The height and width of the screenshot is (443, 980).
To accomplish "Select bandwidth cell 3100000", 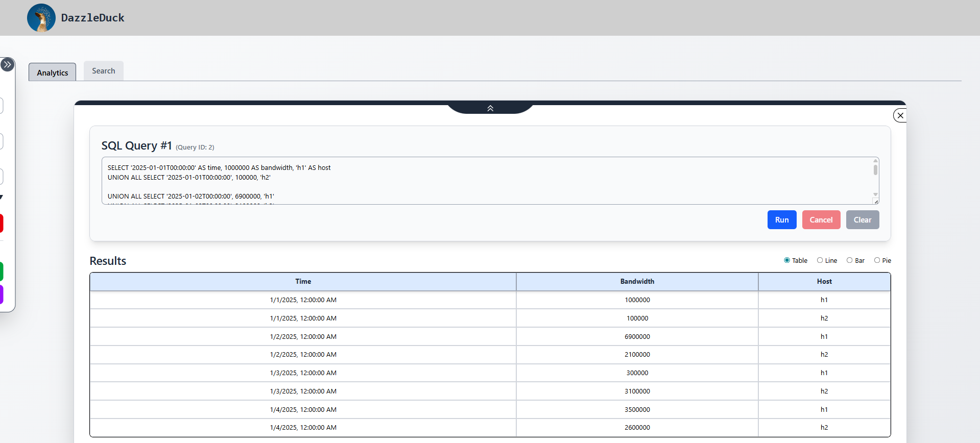I will point(637,391).
